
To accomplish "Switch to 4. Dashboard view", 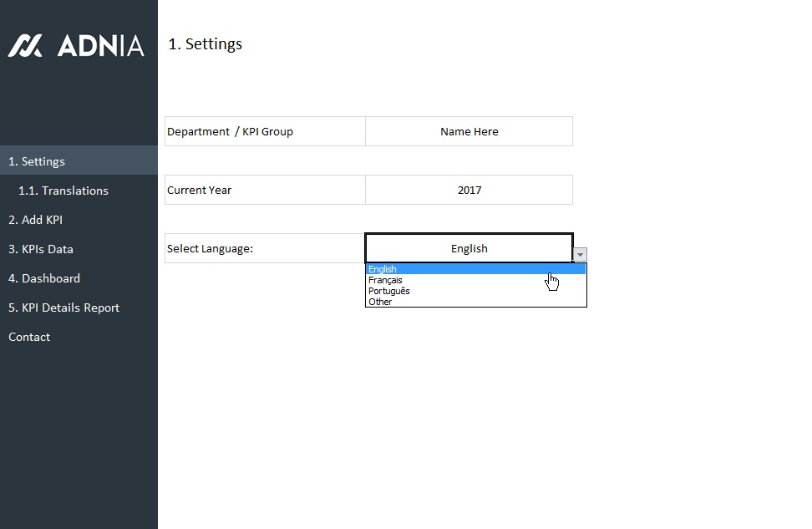I will click(44, 278).
